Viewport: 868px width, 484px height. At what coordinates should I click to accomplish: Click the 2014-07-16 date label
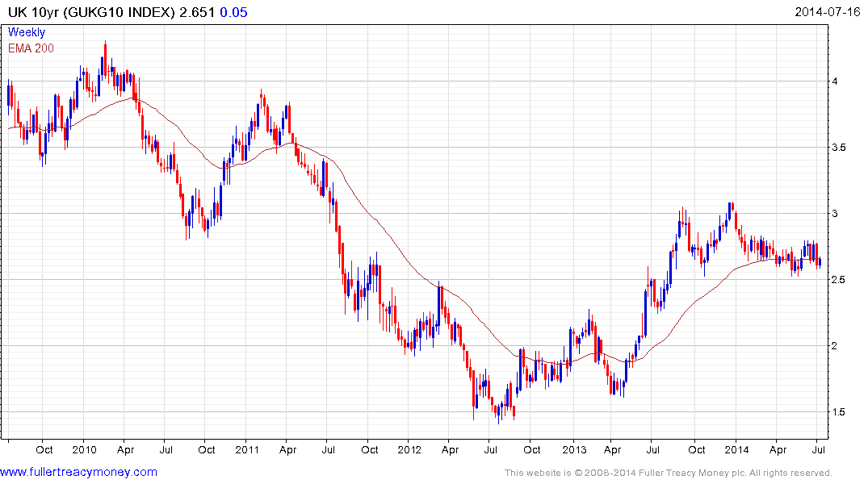[x=828, y=12]
